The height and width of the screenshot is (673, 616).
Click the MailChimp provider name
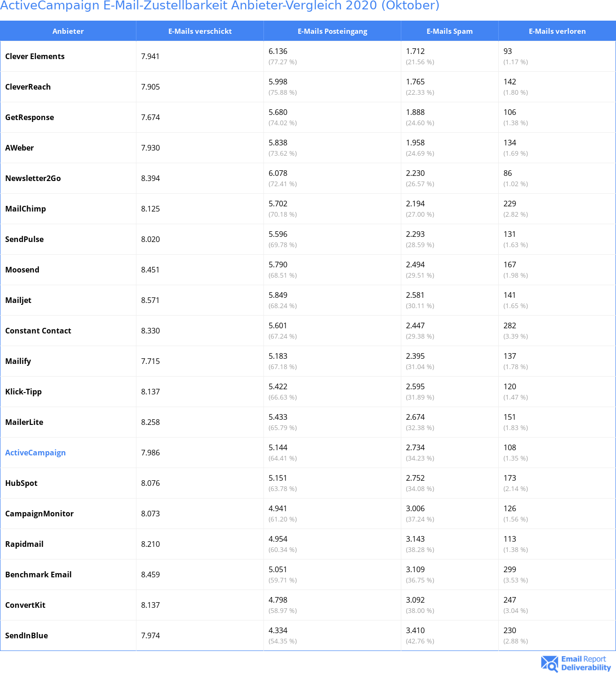(x=25, y=209)
